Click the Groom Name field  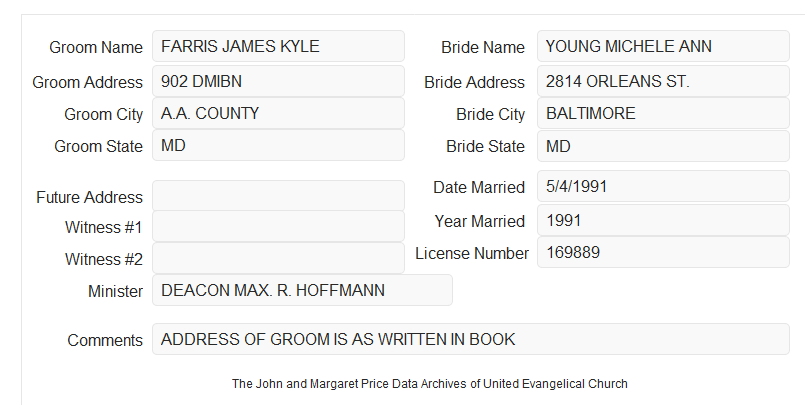pos(278,46)
